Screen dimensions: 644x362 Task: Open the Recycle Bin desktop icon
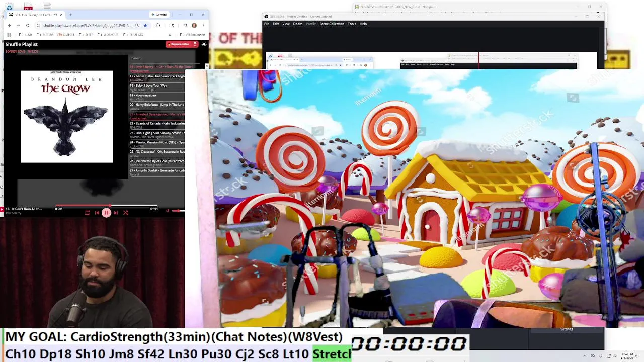click(9, 7)
